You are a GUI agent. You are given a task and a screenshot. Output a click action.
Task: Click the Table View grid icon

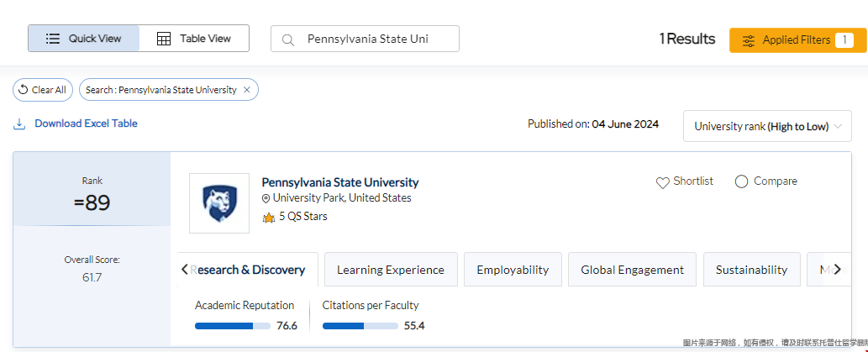(x=164, y=39)
